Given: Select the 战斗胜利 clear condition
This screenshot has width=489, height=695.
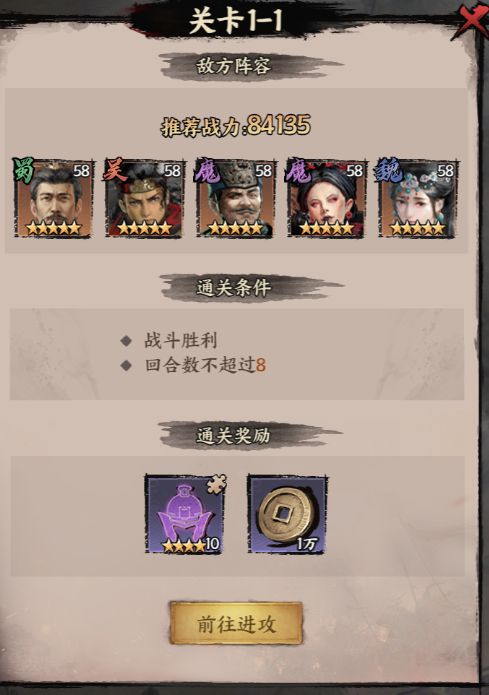Looking at the screenshot, I should click(180, 340).
